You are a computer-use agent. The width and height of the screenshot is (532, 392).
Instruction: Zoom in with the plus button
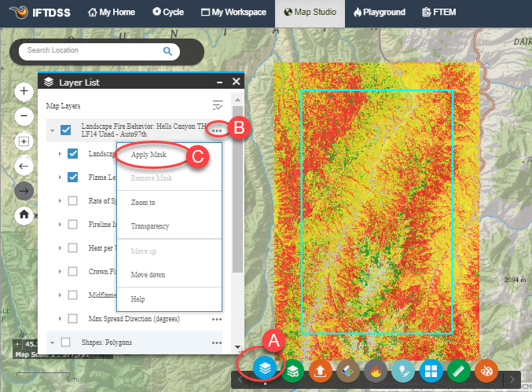24,91
